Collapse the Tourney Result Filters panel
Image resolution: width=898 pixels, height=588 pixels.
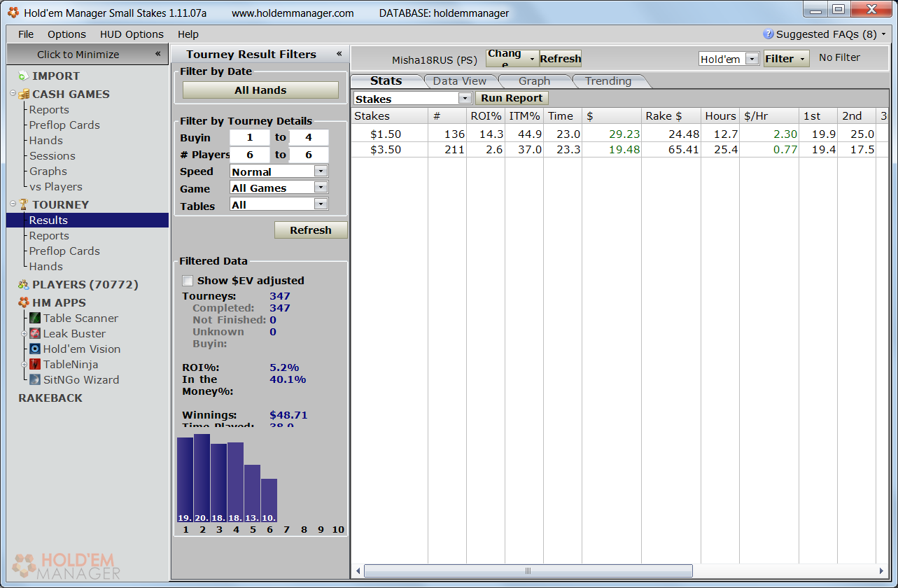(x=339, y=54)
